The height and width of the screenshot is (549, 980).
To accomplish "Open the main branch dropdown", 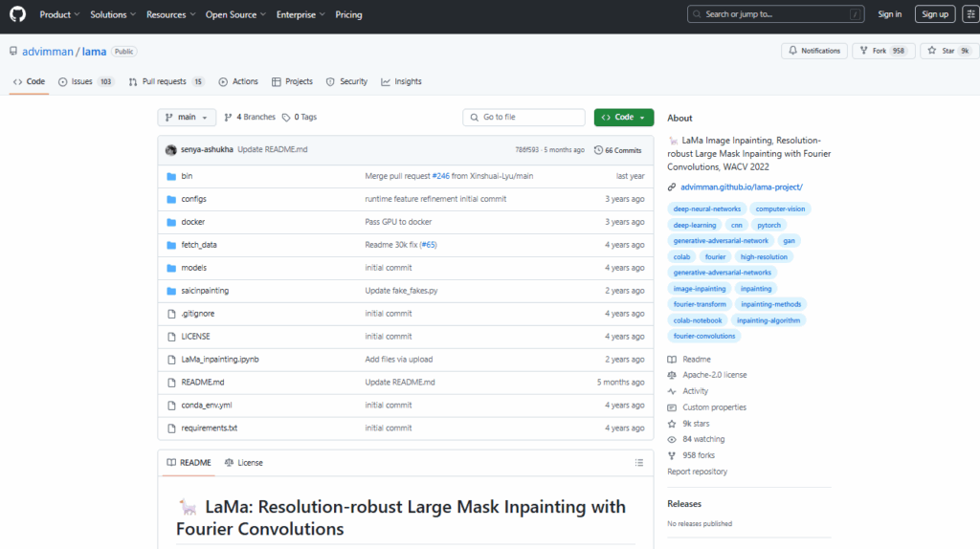I will point(187,118).
